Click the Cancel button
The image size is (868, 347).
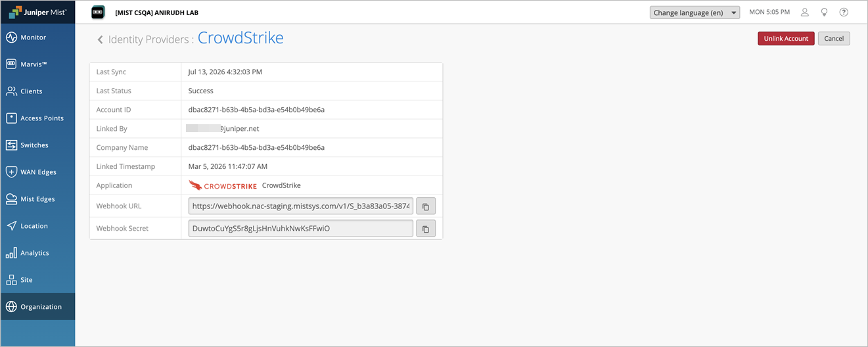click(834, 39)
